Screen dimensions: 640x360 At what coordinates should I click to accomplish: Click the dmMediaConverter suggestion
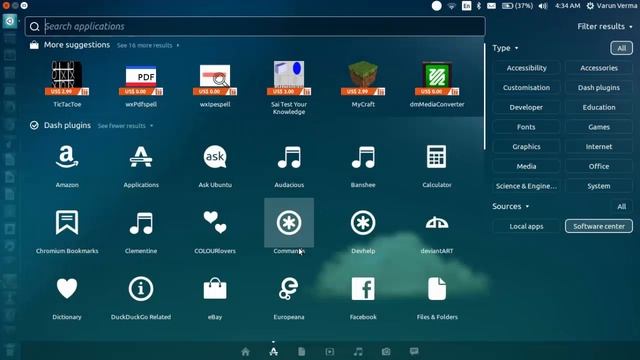(x=437, y=78)
